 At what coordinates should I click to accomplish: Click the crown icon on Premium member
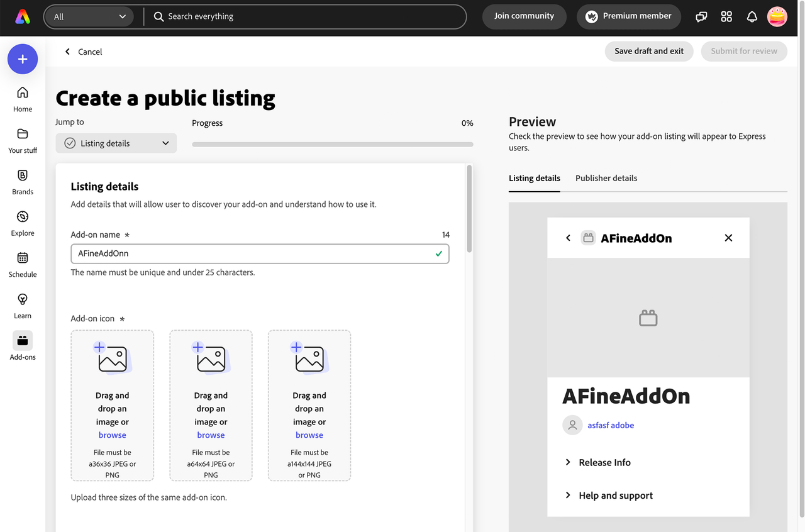[x=591, y=17]
